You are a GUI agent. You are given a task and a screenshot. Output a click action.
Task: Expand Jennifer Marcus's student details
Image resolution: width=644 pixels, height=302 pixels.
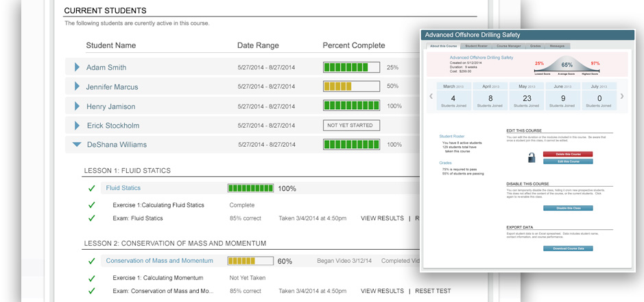click(x=77, y=86)
